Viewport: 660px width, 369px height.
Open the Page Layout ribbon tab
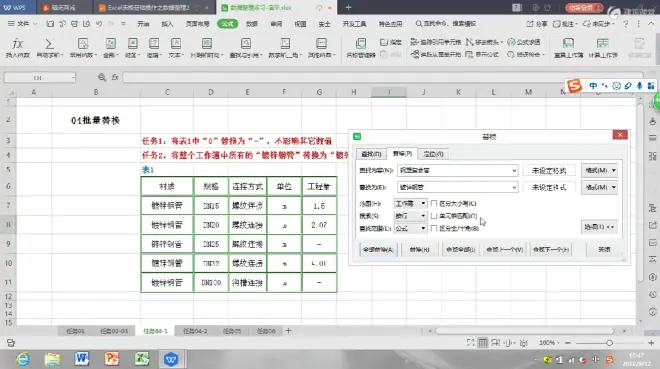click(197, 24)
